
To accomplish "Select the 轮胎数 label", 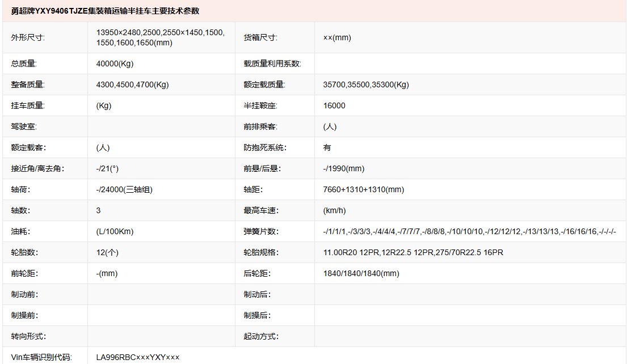I will coord(24,252).
